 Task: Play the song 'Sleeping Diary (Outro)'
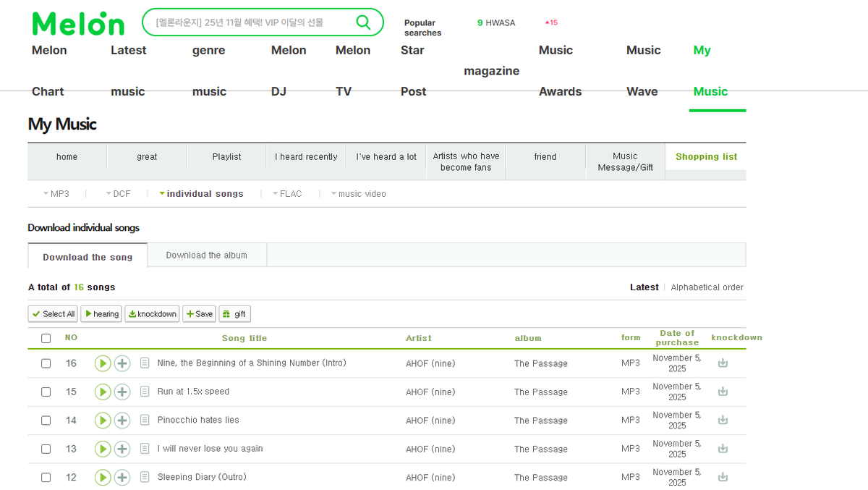coord(103,478)
